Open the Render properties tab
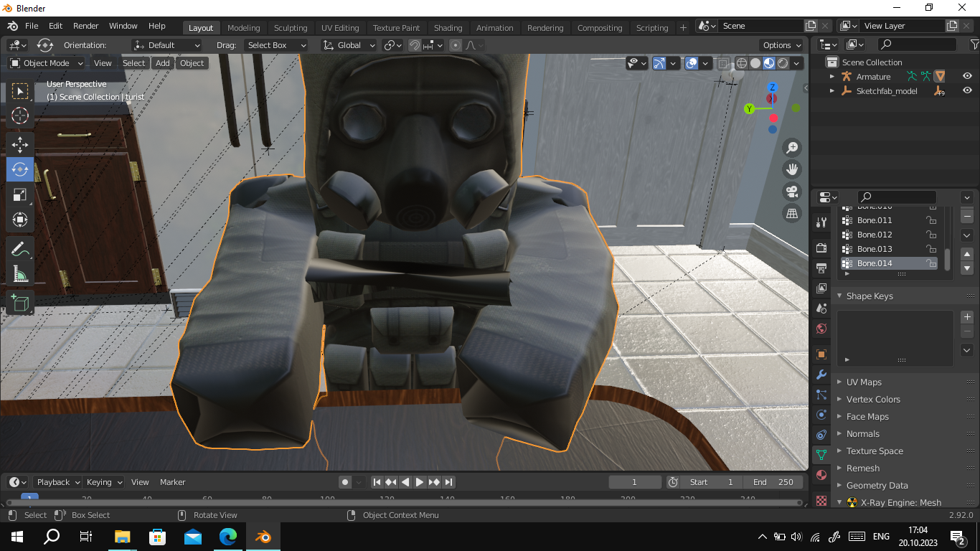 coord(821,248)
